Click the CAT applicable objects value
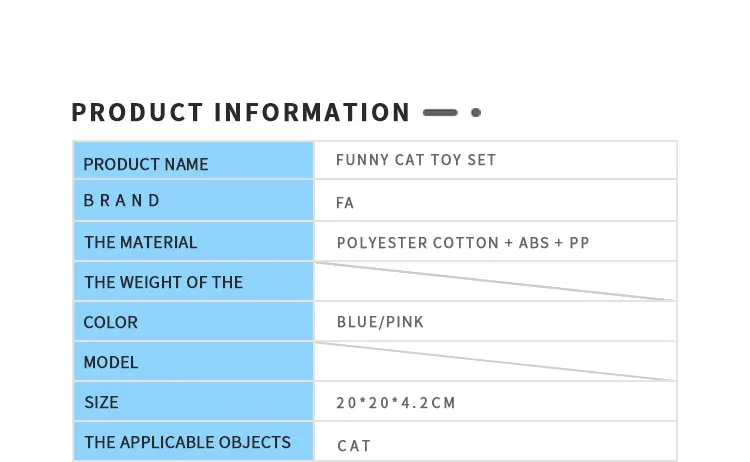Screen dimensions: 750x462 tap(354, 446)
